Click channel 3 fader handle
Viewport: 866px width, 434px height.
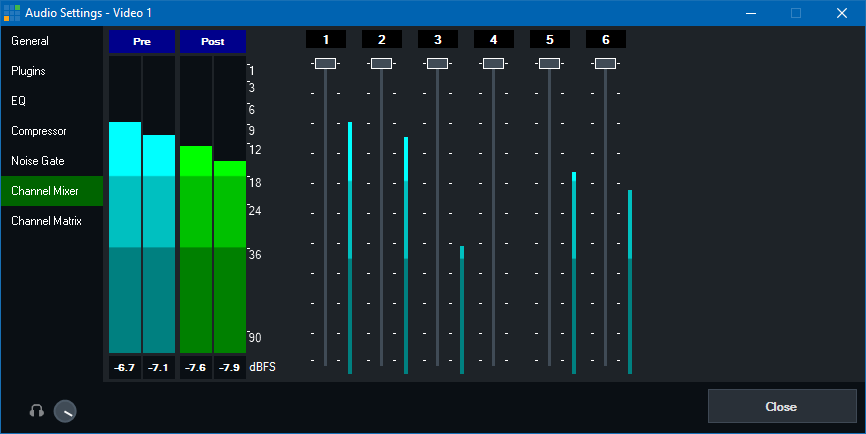pos(437,63)
